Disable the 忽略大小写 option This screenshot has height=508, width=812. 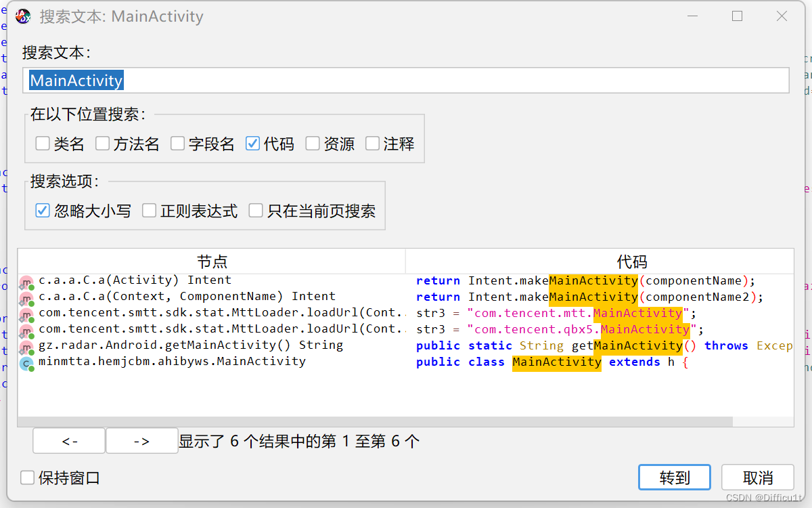tap(43, 211)
